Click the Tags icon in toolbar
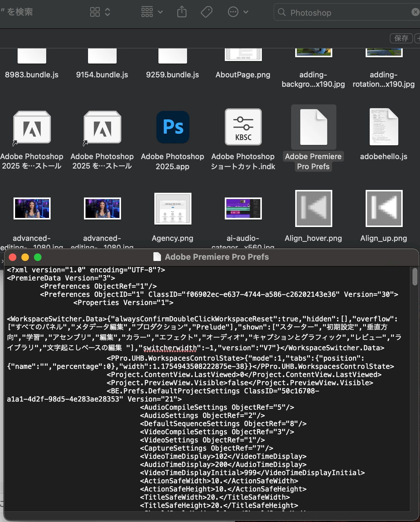Viewport: 420px width, 522px height. (x=207, y=12)
